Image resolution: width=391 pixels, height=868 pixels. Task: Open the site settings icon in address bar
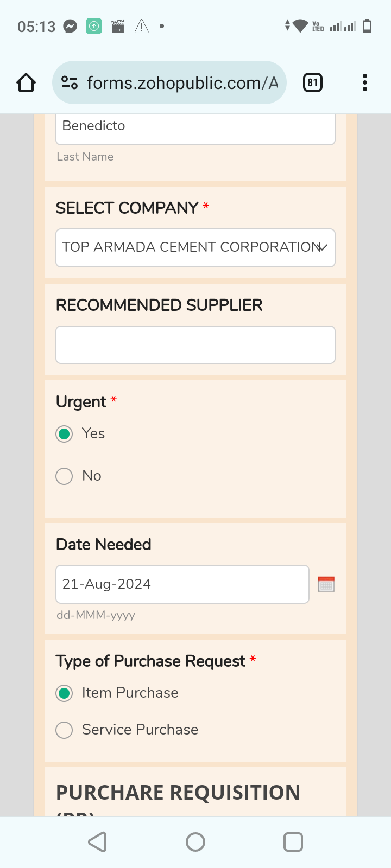tap(70, 82)
